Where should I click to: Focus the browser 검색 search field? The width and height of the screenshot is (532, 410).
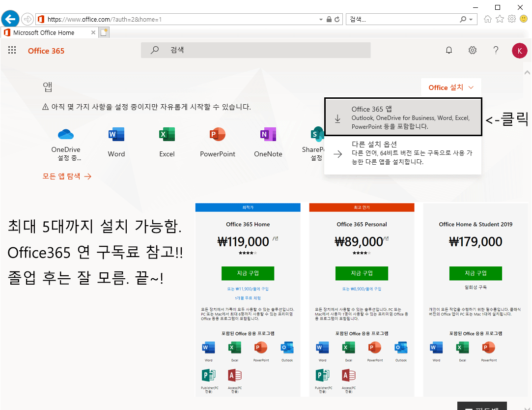(404, 19)
